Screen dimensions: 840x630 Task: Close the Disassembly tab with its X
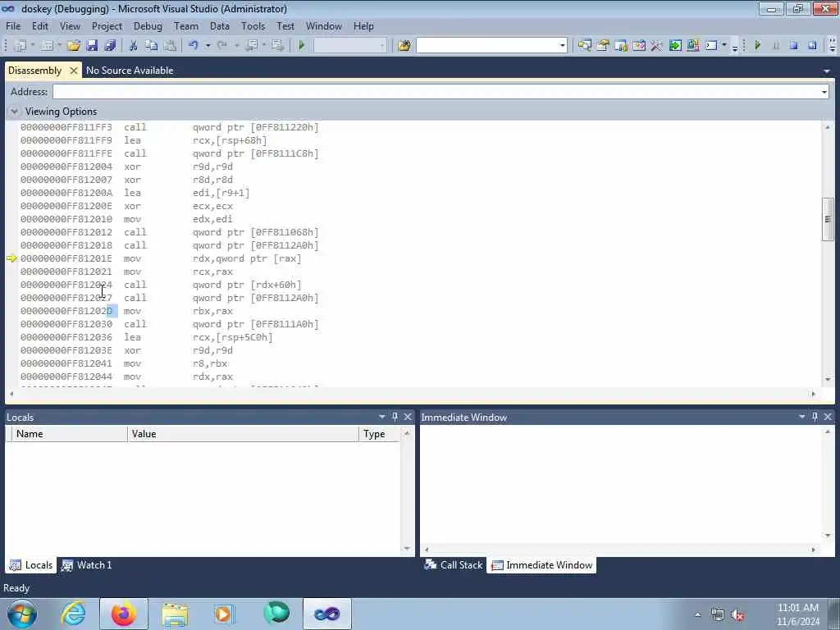pyautogui.click(x=73, y=71)
